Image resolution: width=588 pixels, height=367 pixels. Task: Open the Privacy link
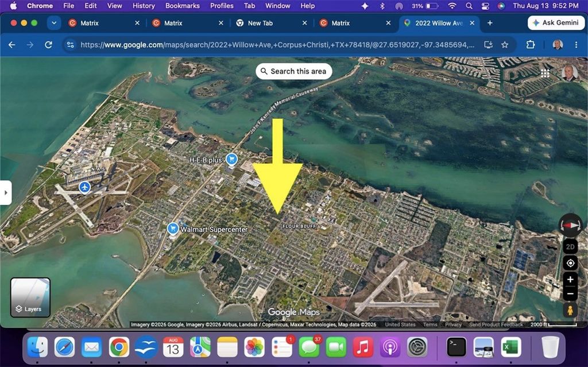[x=454, y=324]
